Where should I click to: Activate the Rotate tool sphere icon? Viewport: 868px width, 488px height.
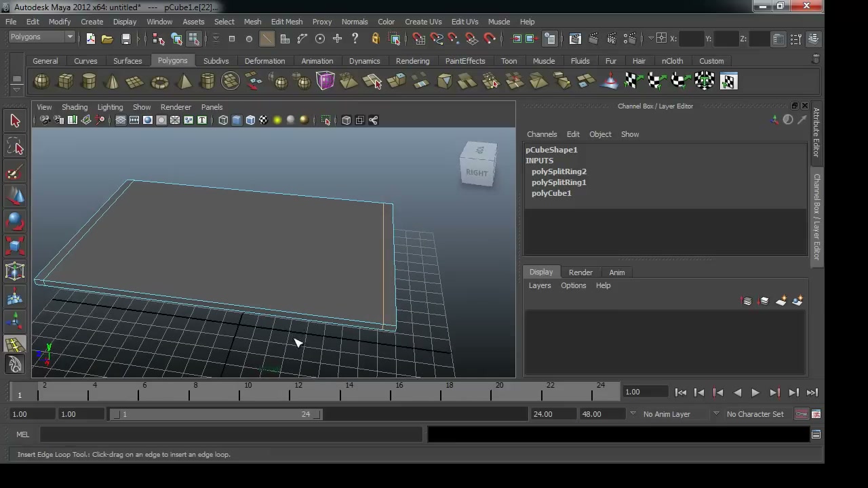click(x=15, y=222)
